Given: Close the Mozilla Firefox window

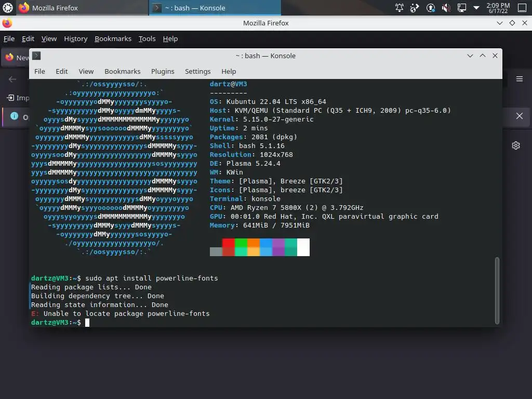Looking at the screenshot, I should (x=525, y=23).
